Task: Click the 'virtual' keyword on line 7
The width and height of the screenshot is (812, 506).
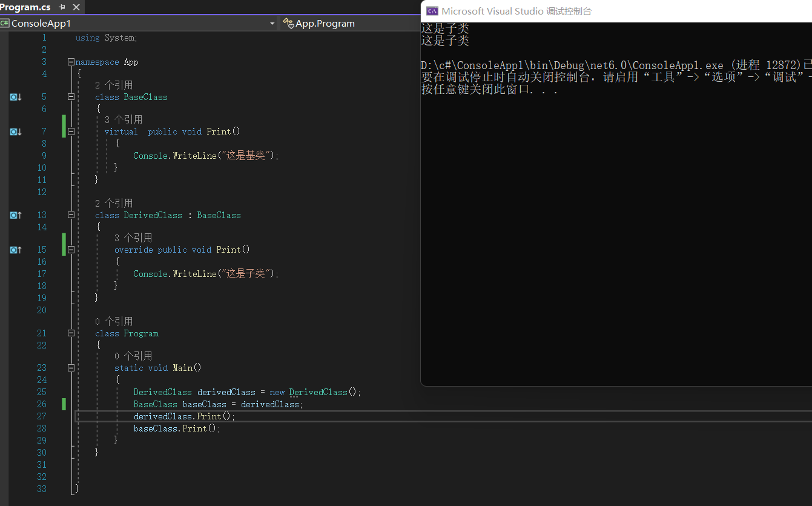Action: (x=121, y=131)
